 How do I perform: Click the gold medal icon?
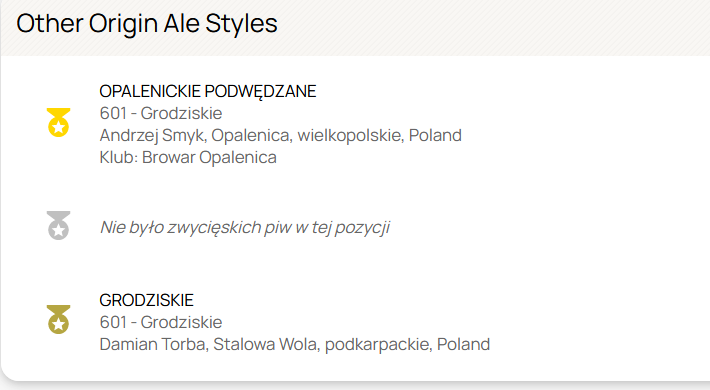58,122
